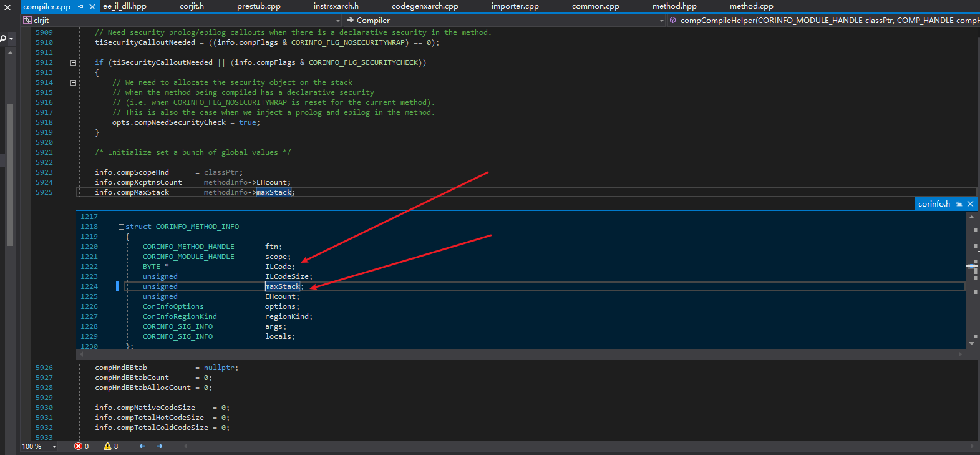Click the yellow warnings indicator showing 8
Viewport: 980px width, 455px height.
point(111,446)
